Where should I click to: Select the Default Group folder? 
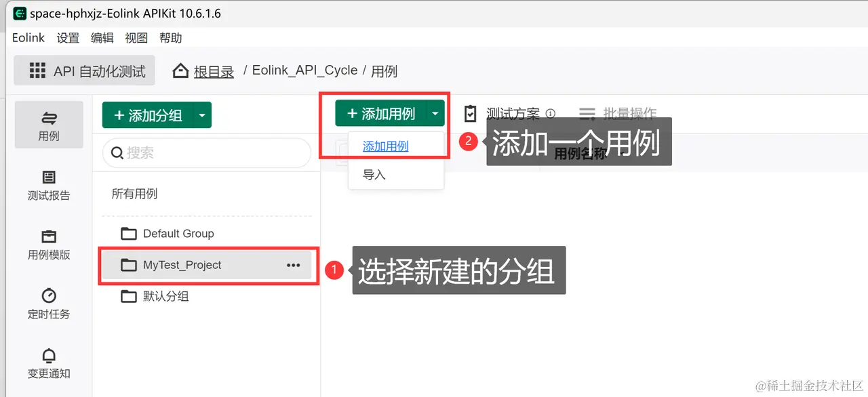pos(206,234)
